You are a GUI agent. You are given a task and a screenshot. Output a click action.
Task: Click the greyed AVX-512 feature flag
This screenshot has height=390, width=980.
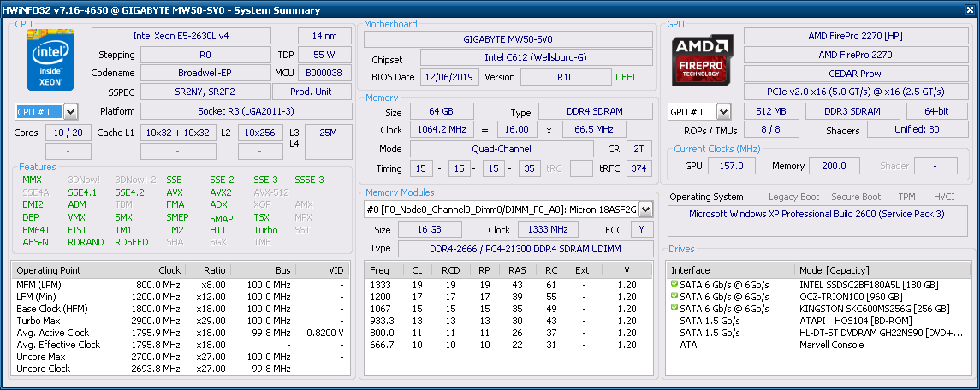pyautogui.click(x=271, y=192)
